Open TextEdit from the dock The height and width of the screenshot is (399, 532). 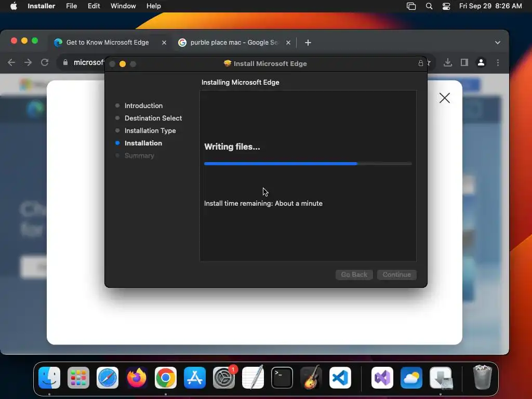253,378
